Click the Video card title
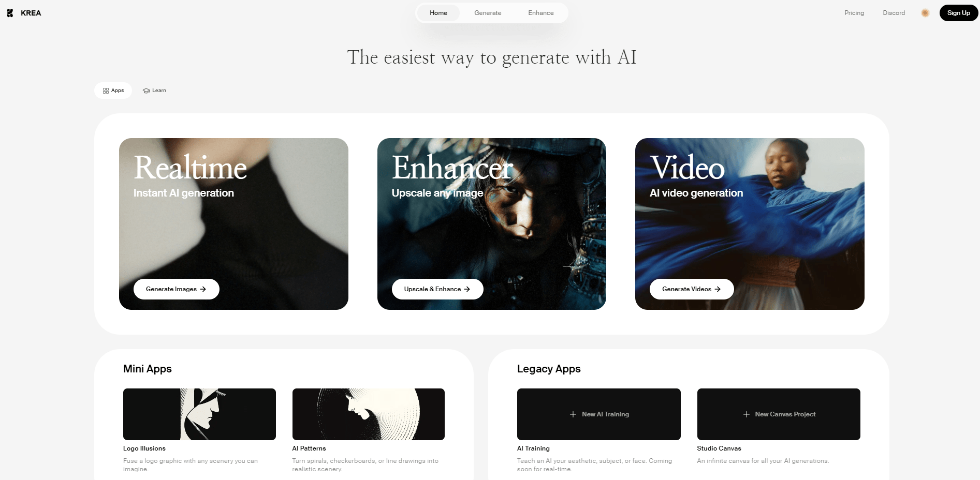980x480 pixels. pos(687,168)
